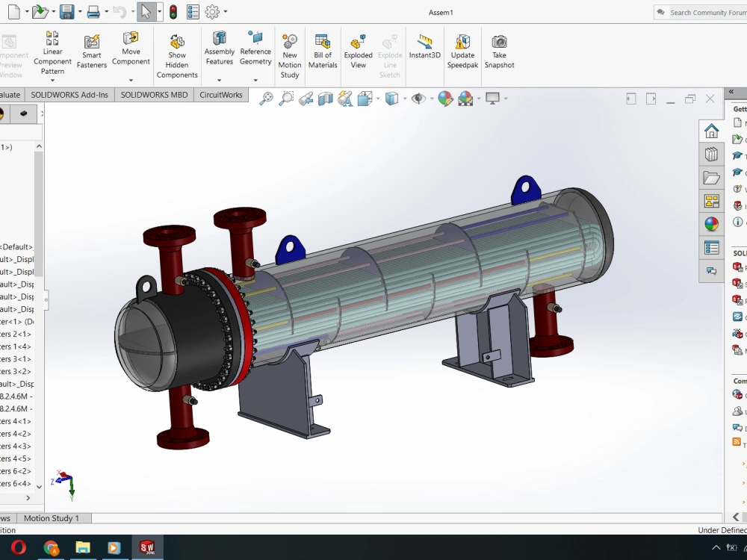Toggle Show Hidden Components
Image resolution: width=747 pixels, height=560 pixels.
[x=176, y=52]
